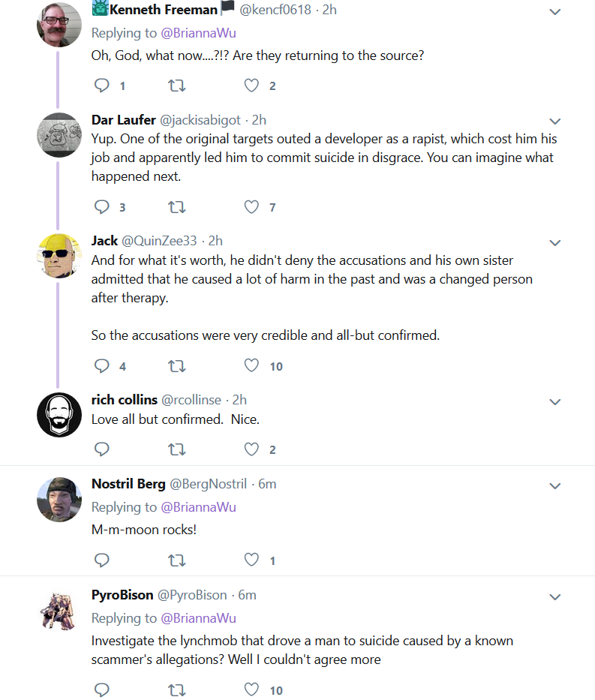Reply to PyroBison's tweet

pyautogui.click(x=102, y=689)
